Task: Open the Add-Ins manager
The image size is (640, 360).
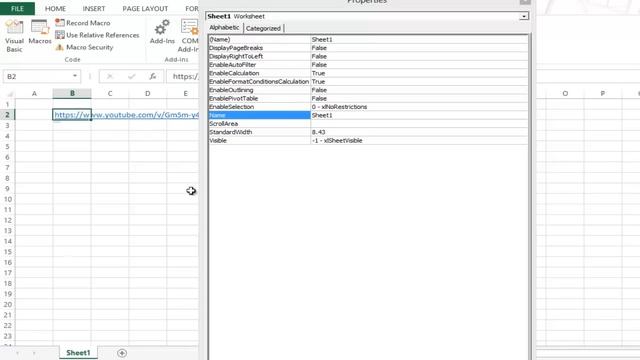Action: pos(162,32)
